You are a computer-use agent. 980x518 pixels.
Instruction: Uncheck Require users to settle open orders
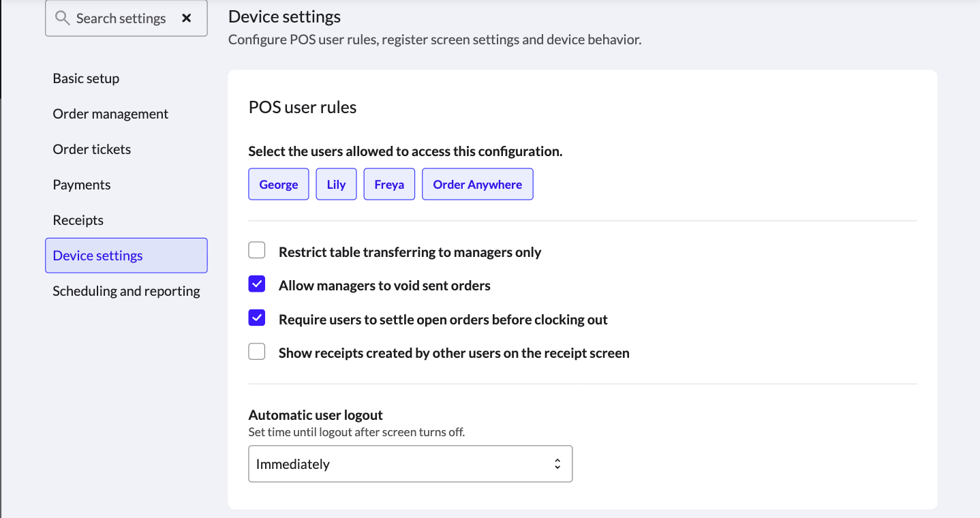(x=257, y=318)
